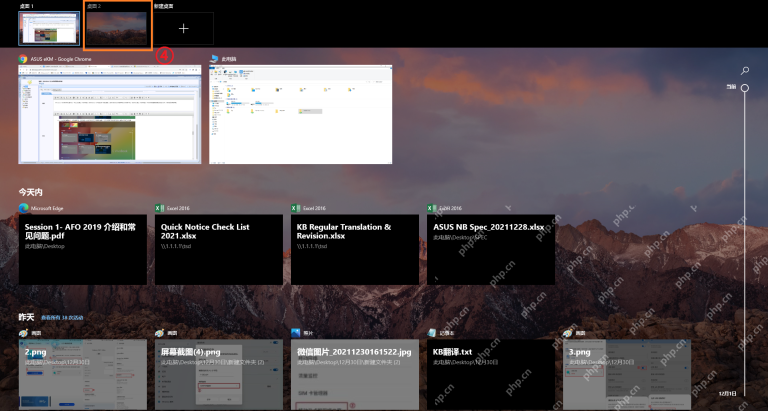Open the 屏幕截图(4).png activity card
Screen dimensions: 768x411
[x=219, y=375]
